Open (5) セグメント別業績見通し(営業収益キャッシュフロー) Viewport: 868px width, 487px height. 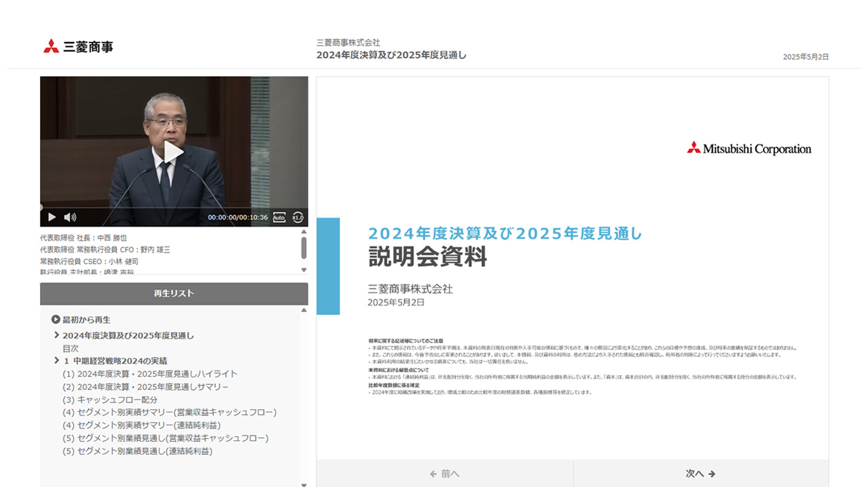[166, 438]
